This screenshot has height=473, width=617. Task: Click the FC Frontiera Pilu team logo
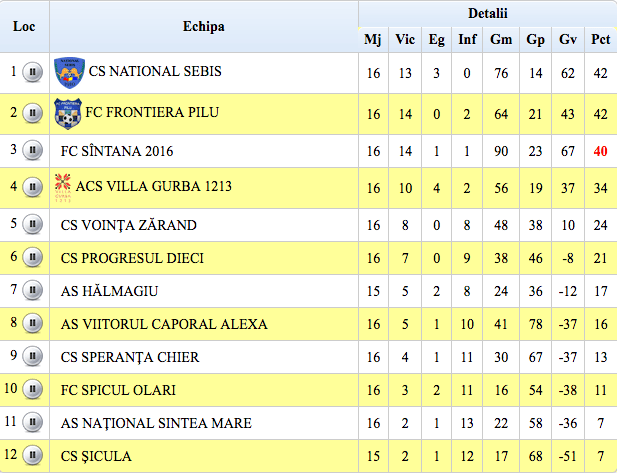point(70,112)
